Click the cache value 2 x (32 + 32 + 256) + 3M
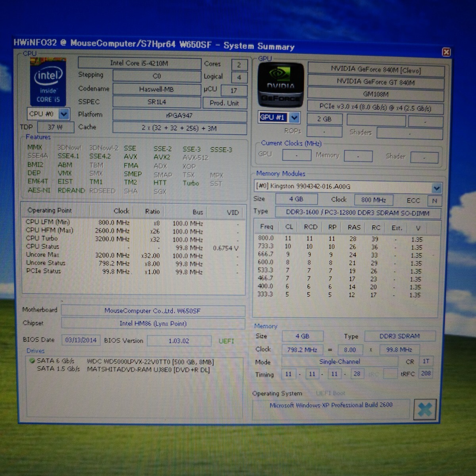476x476 pixels. (179, 128)
